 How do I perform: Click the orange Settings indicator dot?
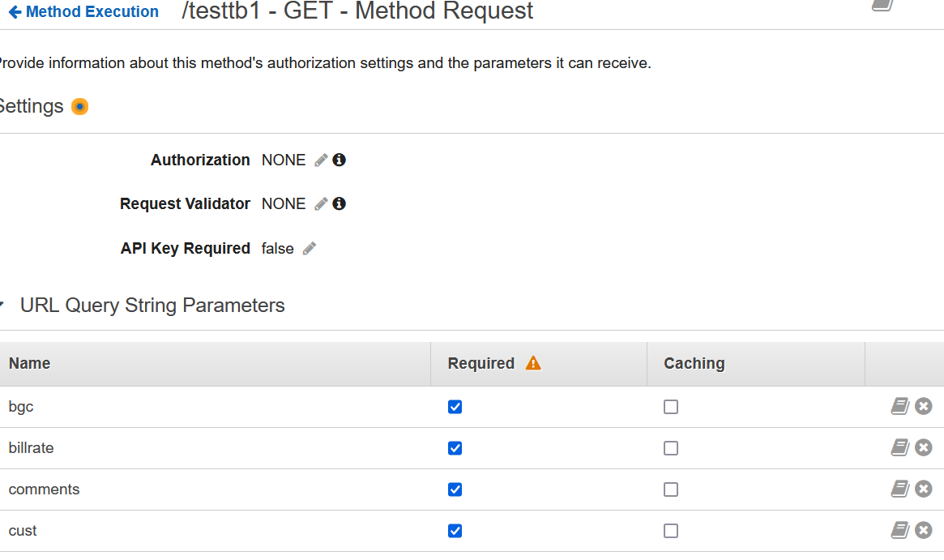click(x=79, y=106)
